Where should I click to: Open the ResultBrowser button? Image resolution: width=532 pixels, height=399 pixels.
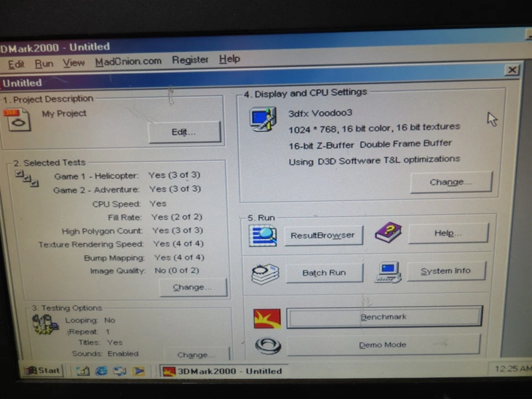(x=323, y=235)
